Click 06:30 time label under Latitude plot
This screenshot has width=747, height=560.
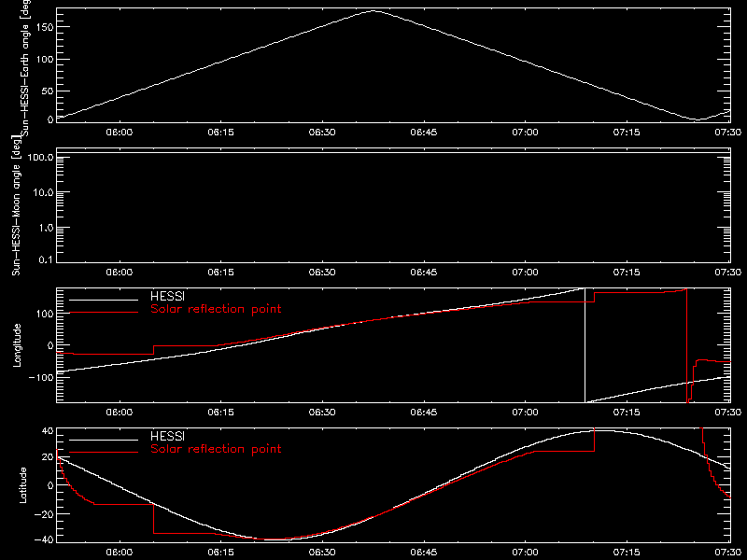click(322, 553)
